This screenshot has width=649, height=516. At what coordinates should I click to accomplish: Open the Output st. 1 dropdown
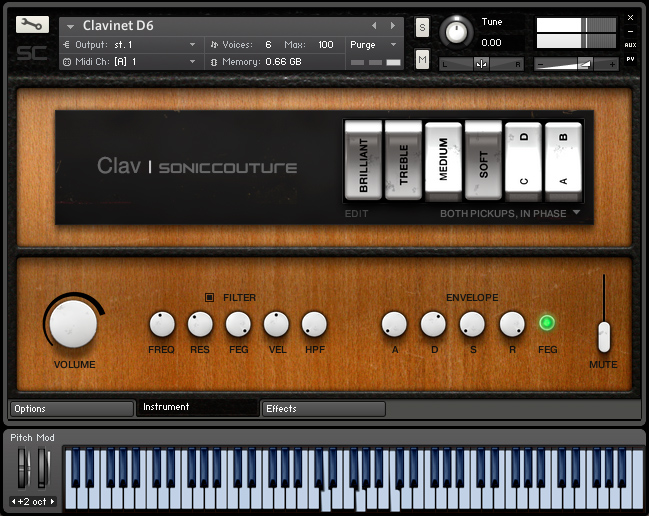[130, 45]
